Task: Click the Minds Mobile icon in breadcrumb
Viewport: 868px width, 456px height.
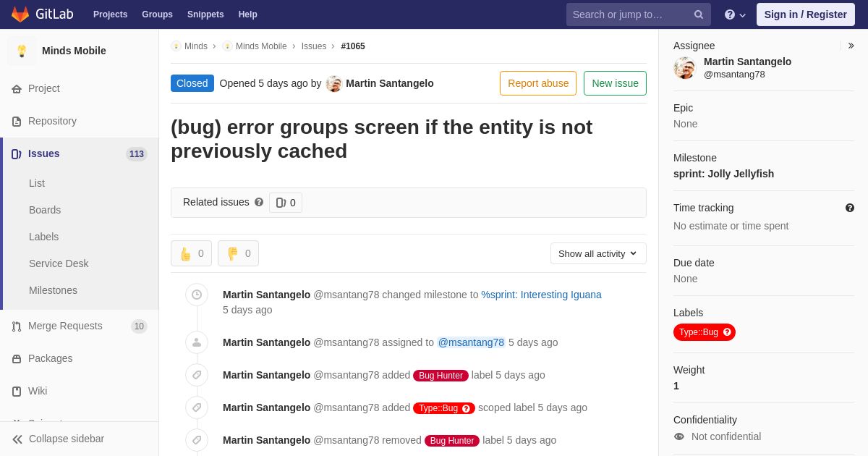Action: (227, 46)
